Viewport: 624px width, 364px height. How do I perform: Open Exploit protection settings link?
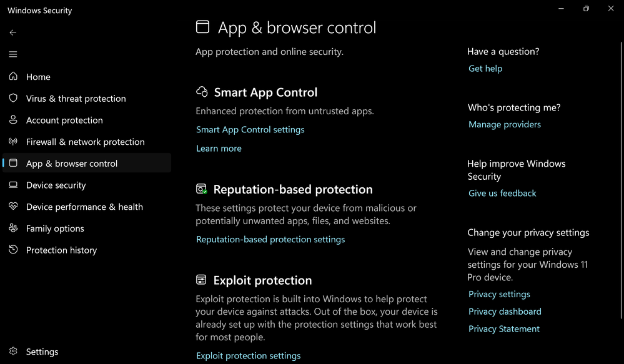point(249,356)
